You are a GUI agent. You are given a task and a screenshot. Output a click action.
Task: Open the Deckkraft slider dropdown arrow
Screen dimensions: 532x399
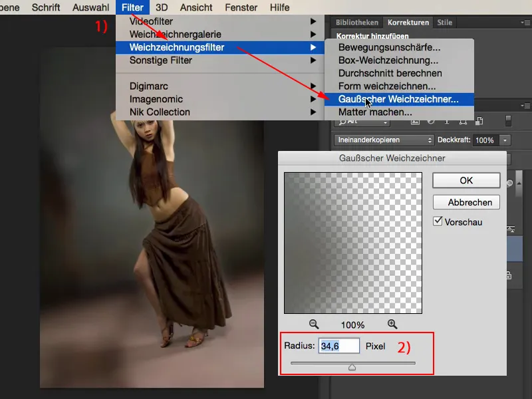point(505,140)
